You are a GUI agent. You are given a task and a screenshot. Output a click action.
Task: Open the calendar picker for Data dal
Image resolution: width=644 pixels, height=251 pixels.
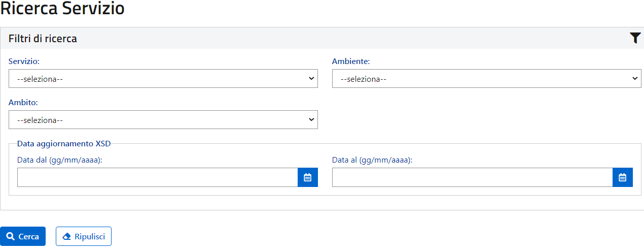click(x=307, y=177)
